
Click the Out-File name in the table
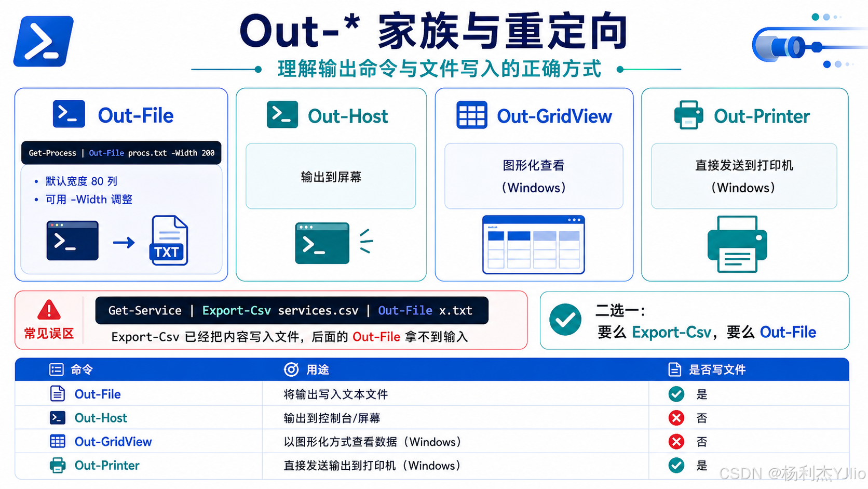click(98, 394)
